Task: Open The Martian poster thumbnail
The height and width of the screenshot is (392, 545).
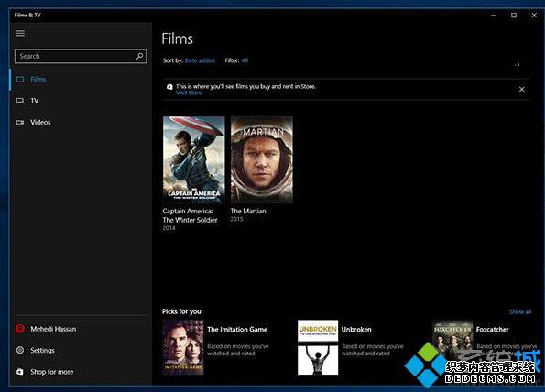Action: click(262, 159)
